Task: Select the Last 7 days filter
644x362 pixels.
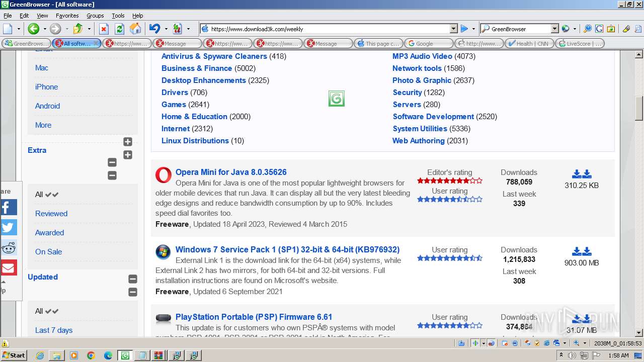Action: [x=54, y=330]
